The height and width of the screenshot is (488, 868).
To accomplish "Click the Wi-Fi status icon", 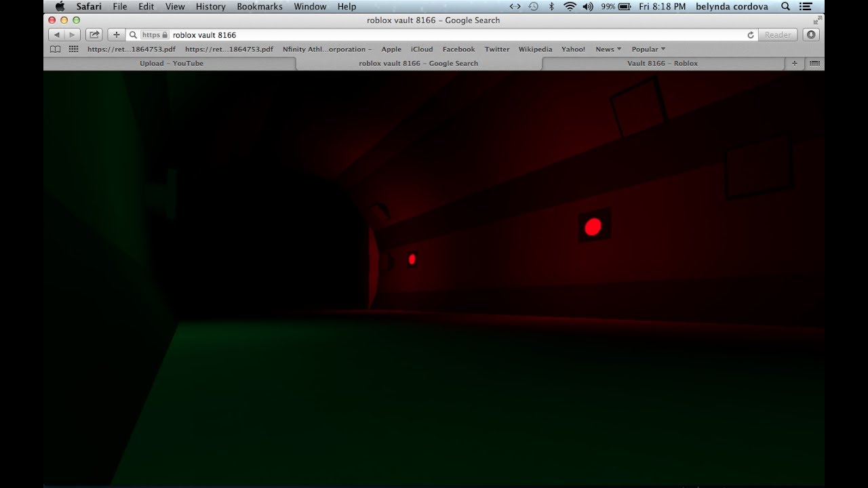I will point(570,6).
